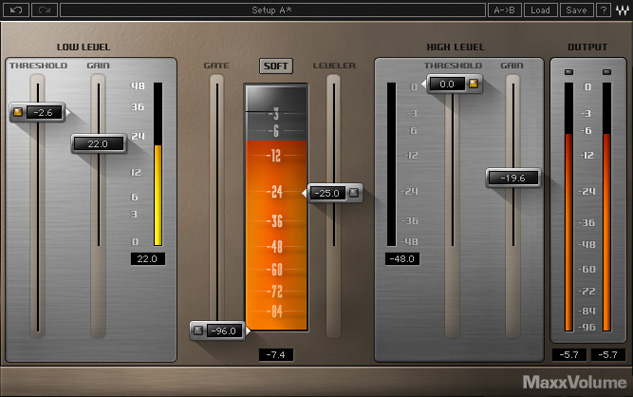Click the Low Level meter readout 22.0
This screenshot has height=397, width=633.
(148, 259)
